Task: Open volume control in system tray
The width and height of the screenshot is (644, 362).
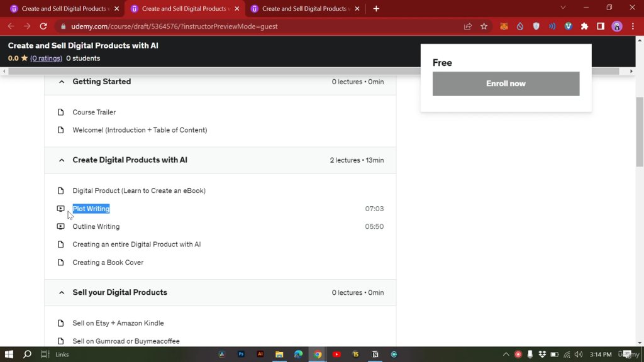Action: [x=579, y=354]
